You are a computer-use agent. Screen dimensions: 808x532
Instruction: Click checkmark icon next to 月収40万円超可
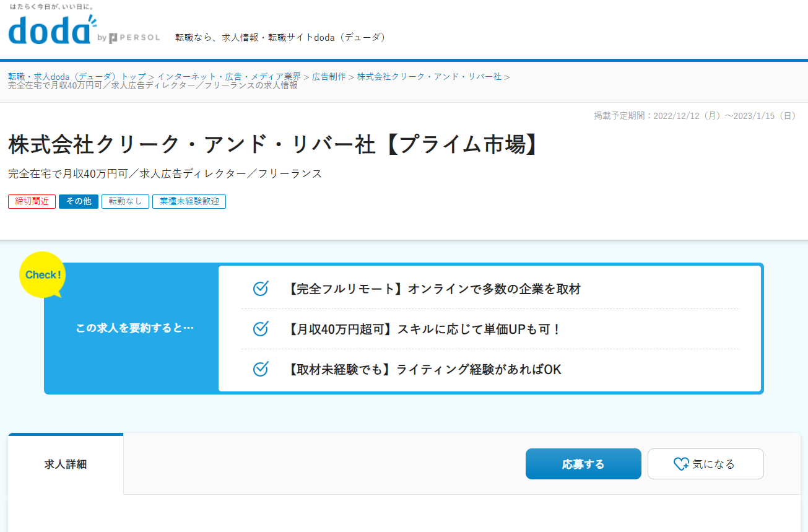pyautogui.click(x=261, y=329)
